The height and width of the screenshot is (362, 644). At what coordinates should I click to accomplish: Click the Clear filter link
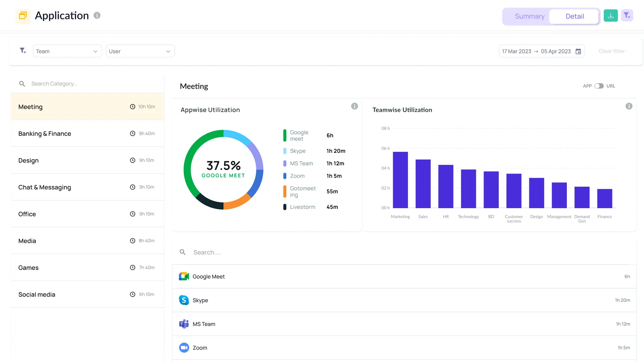coord(611,51)
